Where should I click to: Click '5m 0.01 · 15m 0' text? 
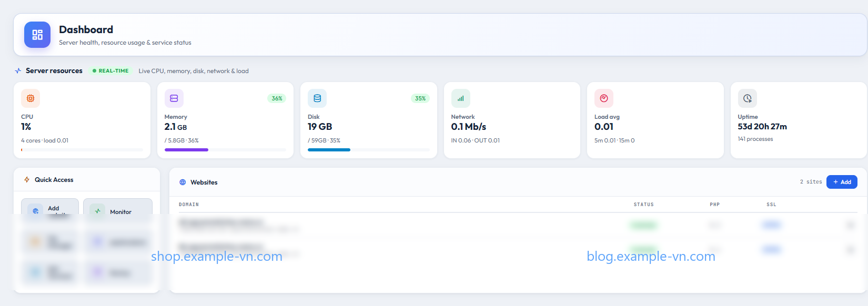(x=614, y=140)
